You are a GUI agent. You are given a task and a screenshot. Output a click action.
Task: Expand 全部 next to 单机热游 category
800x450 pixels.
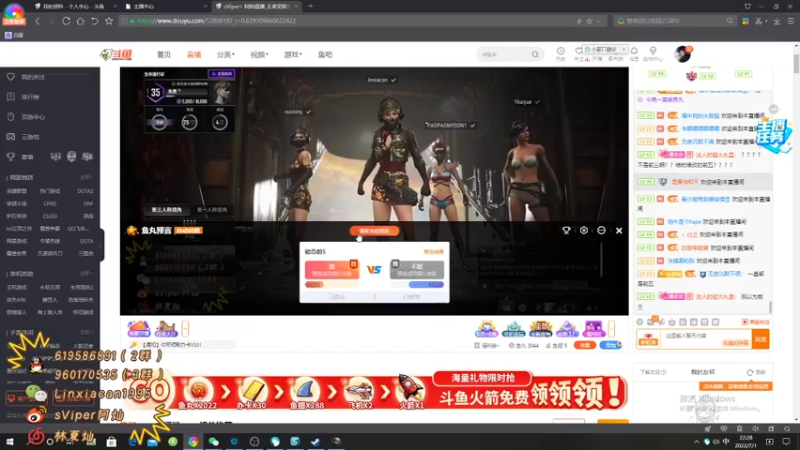[86, 273]
